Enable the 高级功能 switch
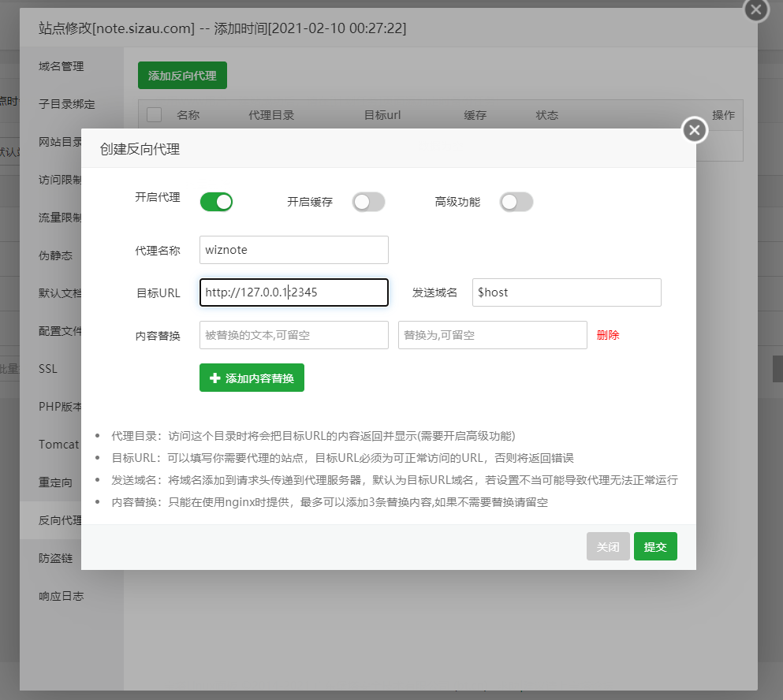783x700 pixels. (x=516, y=202)
